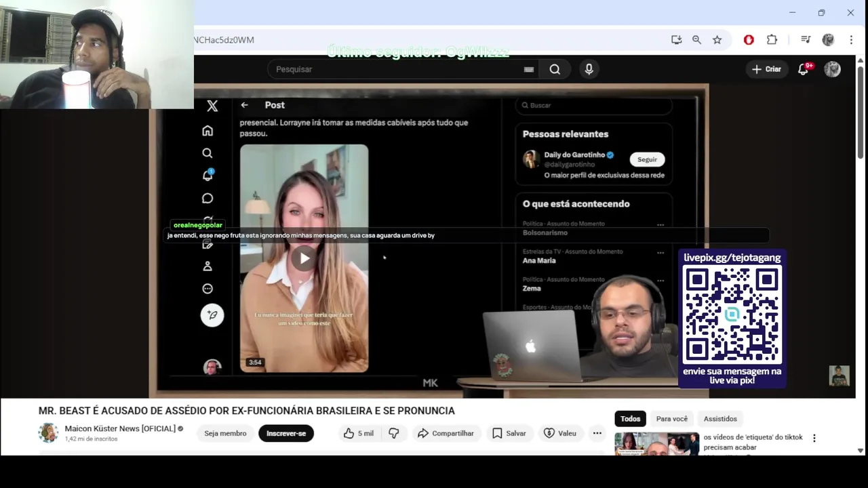
Task: Activate voice search microphone
Action: (x=589, y=69)
